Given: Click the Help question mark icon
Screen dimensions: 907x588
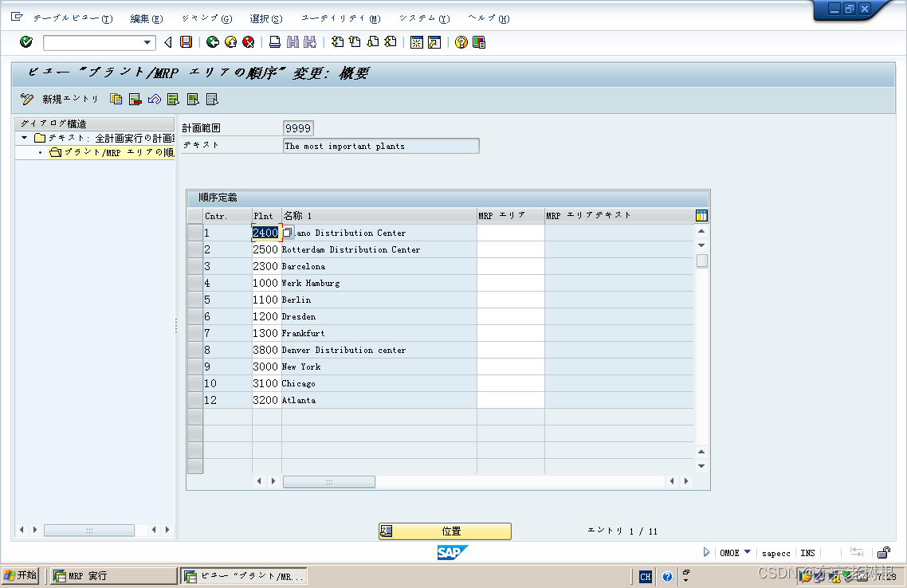Looking at the screenshot, I should [462, 43].
